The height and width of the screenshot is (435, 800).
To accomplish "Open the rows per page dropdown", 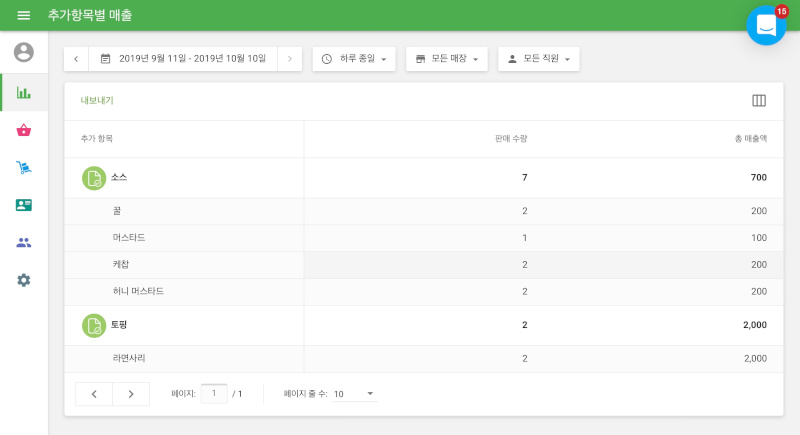I will point(354,394).
